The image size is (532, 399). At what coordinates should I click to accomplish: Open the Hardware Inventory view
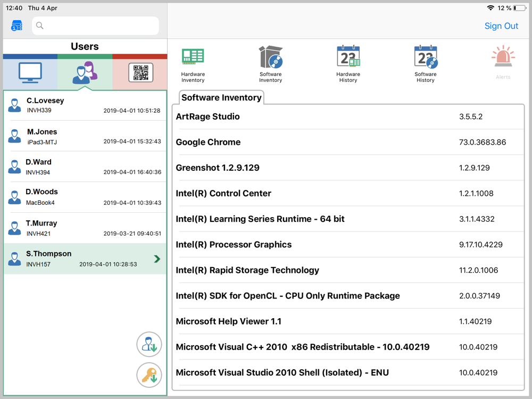(193, 63)
